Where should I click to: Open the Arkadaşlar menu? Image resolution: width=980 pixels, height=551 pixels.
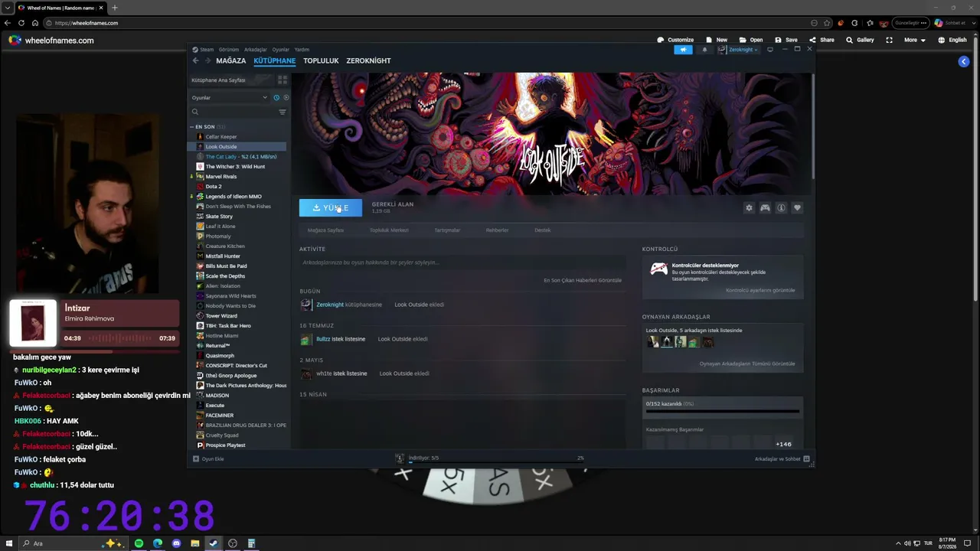click(x=256, y=50)
